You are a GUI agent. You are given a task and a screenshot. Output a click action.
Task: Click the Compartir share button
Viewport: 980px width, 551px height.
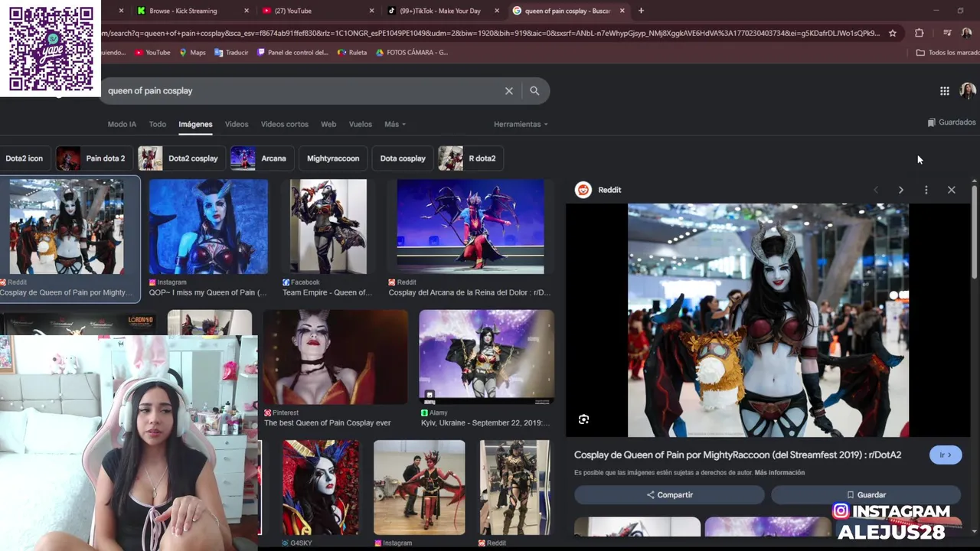point(669,495)
